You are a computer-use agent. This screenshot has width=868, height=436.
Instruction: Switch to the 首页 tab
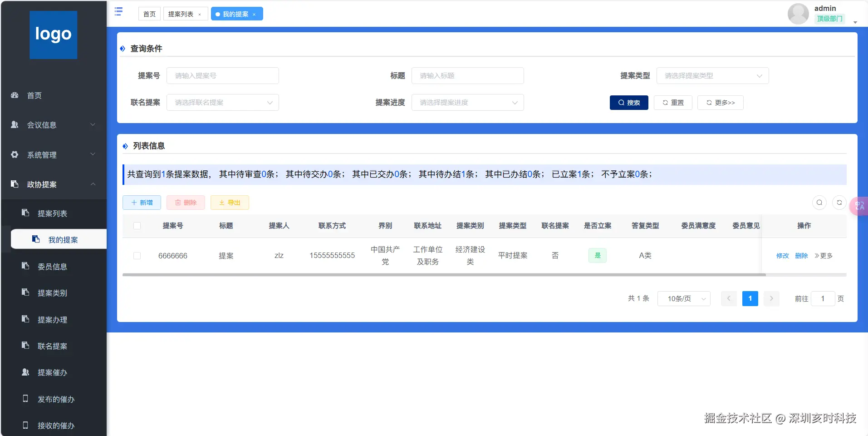coord(149,14)
